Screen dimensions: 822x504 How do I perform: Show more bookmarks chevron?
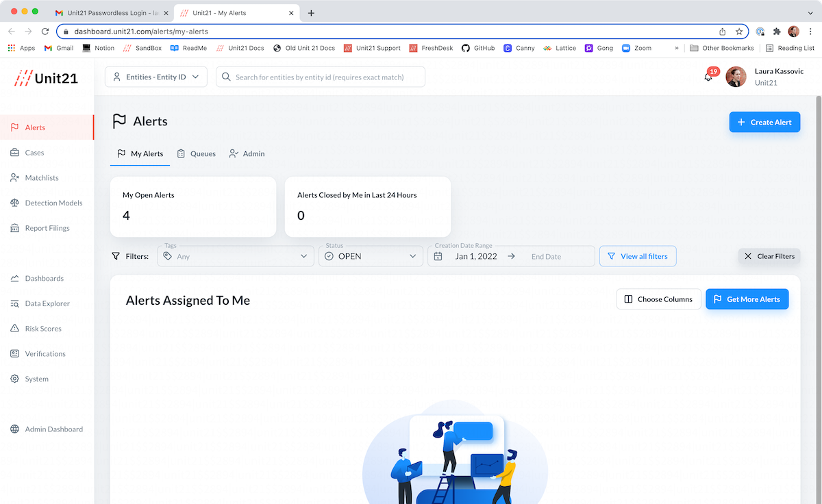[x=677, y=48]
